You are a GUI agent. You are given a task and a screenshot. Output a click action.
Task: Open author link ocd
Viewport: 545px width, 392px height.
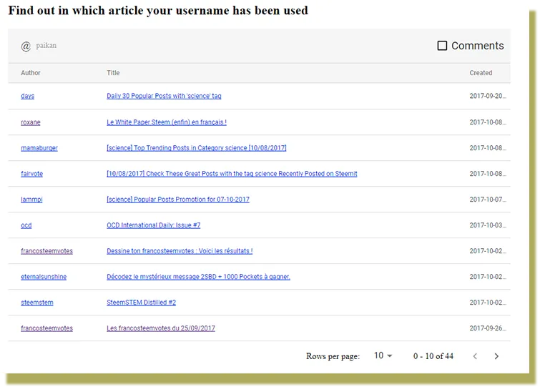click(x=26, y=225)
